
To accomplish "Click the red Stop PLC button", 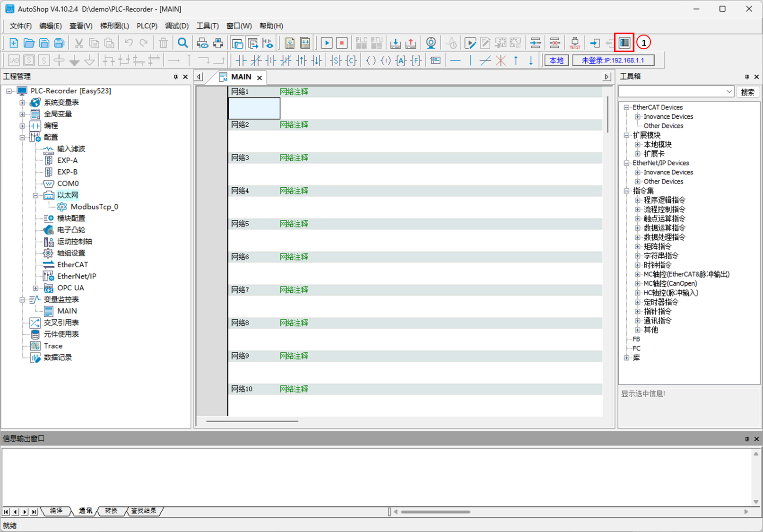I will [341, 43].
